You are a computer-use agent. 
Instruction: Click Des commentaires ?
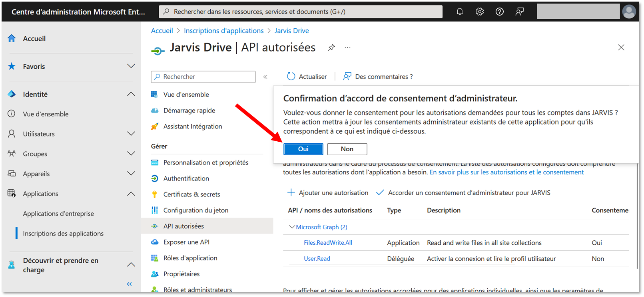pos(378,77)
